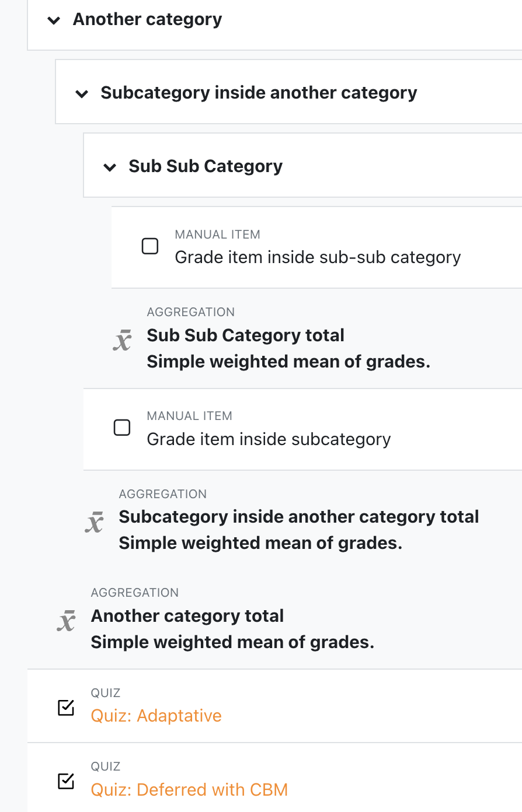Image resolution: width=522 pixels, height=812 pixels.
Task: Click aggregation icon beside Another category total
Action: click(66, 620)
